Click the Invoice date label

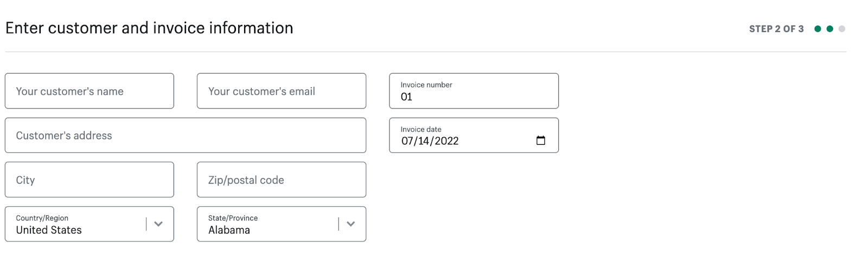tap(421, 129)
